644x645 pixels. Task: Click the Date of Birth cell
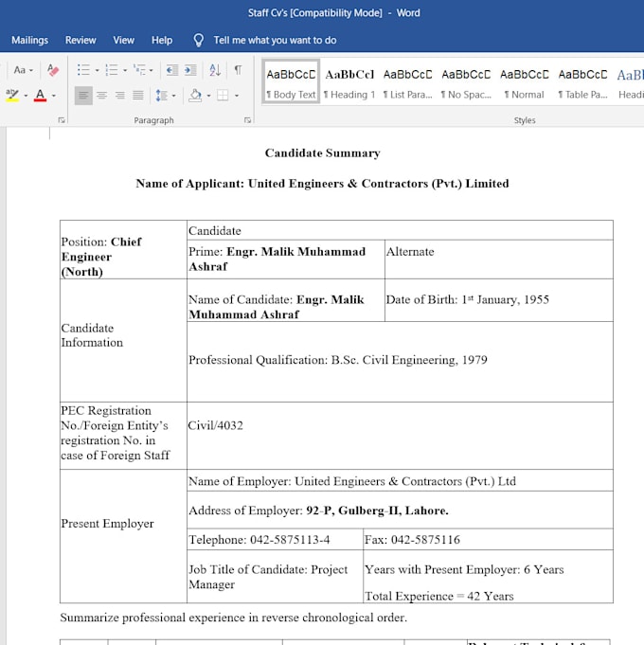[499, 300]
